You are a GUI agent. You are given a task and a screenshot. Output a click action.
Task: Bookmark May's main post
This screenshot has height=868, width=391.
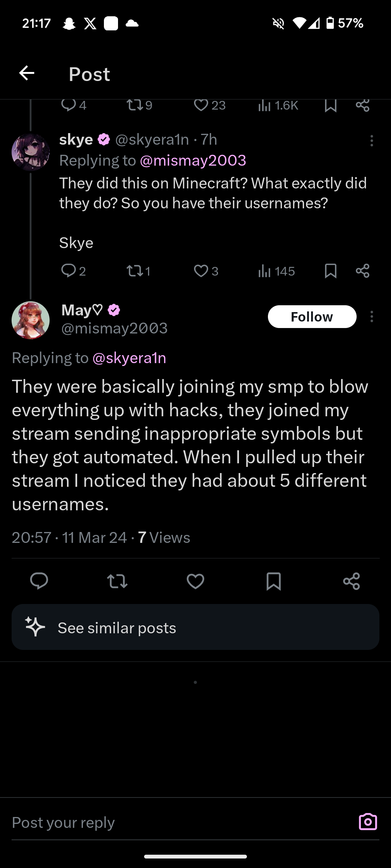pos(274,581)
